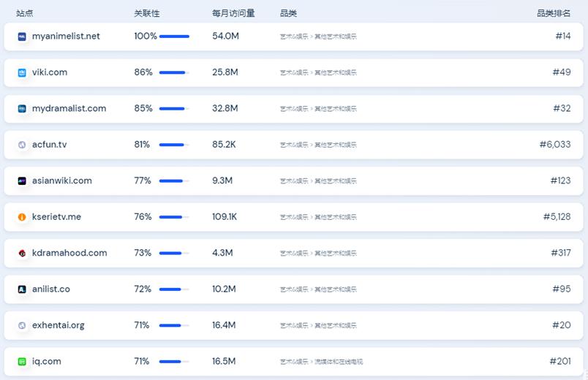
Task: Click the #6,033 rank for acfun.tv
Action: (x=554, y=145)
